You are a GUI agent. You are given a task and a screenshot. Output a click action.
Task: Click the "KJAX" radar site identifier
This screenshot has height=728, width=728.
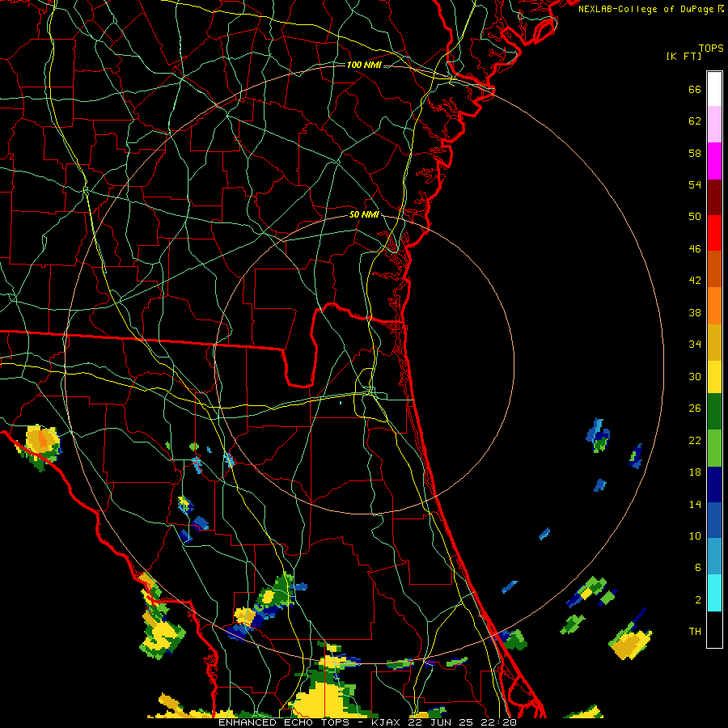click(387, 722)
